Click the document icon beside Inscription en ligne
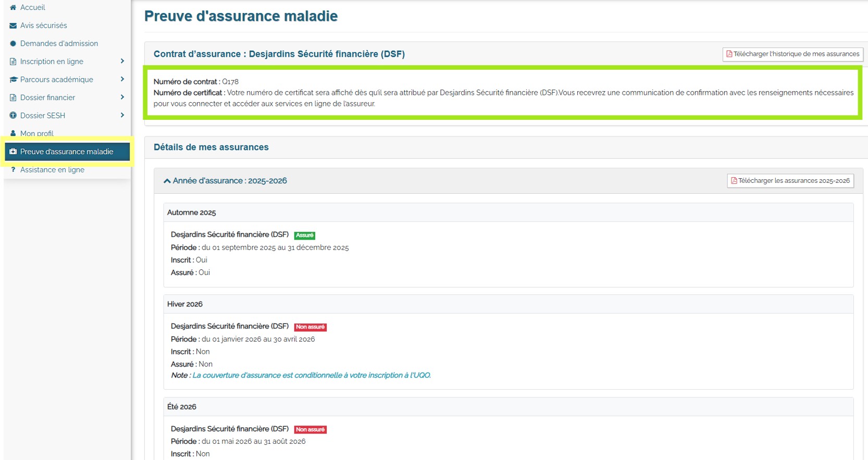 click(13, 61)
